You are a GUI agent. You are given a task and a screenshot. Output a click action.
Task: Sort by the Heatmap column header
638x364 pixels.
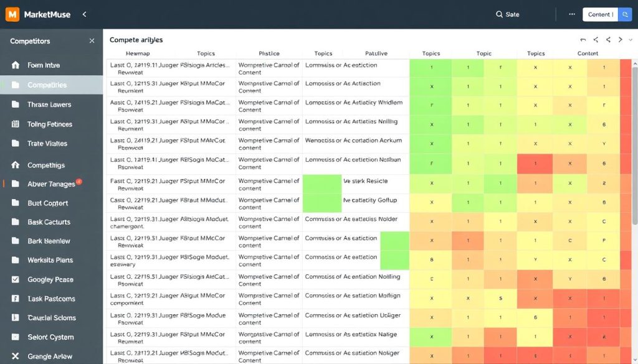pos(137,54)
